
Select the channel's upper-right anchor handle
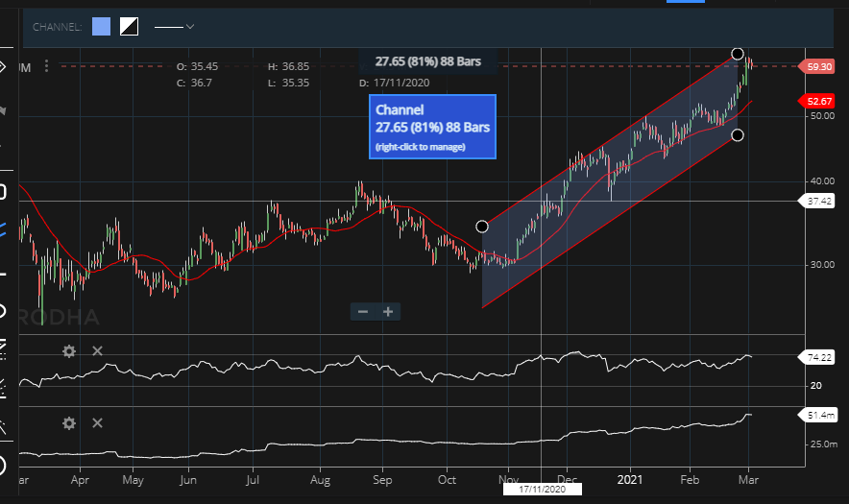(738, 54)
